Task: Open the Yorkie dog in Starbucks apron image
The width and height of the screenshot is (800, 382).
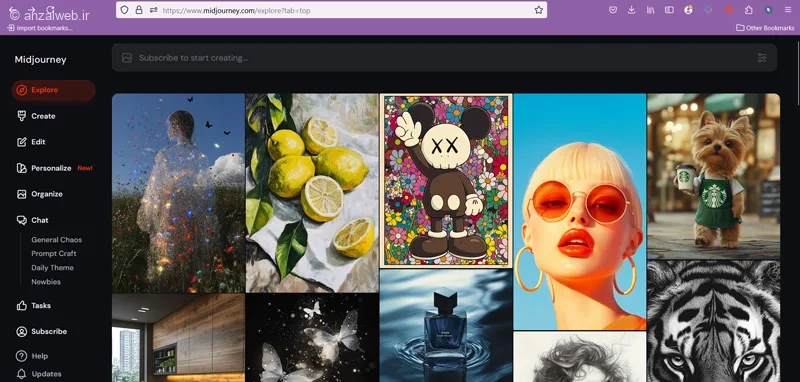Action: point(713,176)
